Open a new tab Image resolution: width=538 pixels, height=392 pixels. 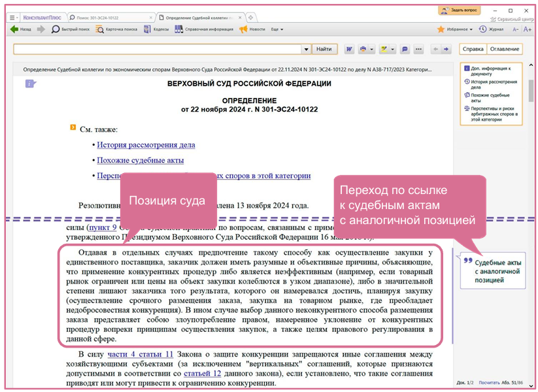[251, 18]
